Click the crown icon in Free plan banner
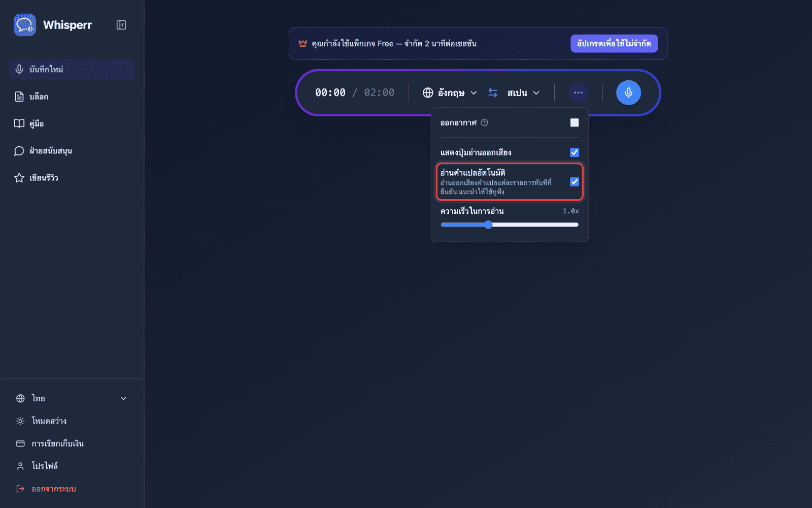The image size is (812, 508). 303,43
